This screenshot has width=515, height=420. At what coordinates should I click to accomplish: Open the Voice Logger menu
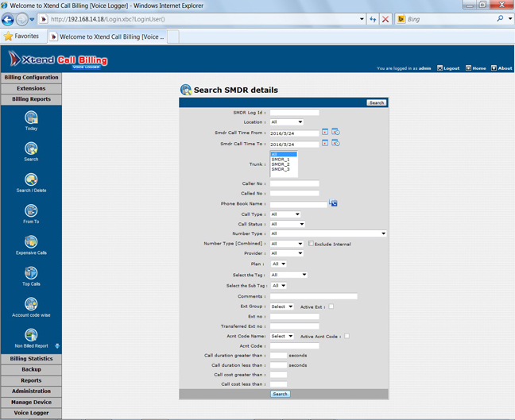click(x=31, y=413)
